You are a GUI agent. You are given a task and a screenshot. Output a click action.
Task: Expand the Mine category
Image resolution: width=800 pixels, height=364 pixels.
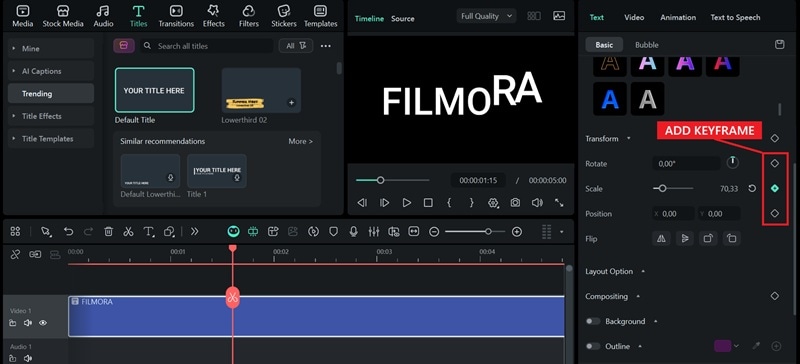(51, 48)
